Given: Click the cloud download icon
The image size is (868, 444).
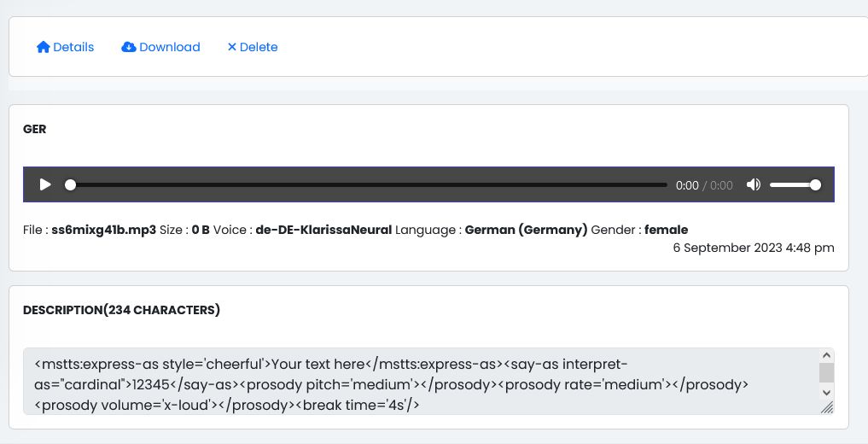Looking at the screenshot, I should click(x=129, y=47).
